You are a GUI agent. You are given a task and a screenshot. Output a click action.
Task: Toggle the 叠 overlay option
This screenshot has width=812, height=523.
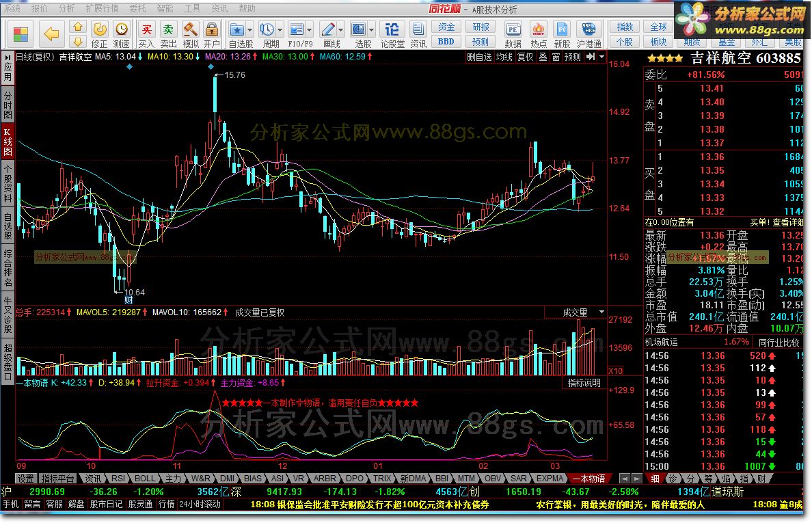click(543, 57)
